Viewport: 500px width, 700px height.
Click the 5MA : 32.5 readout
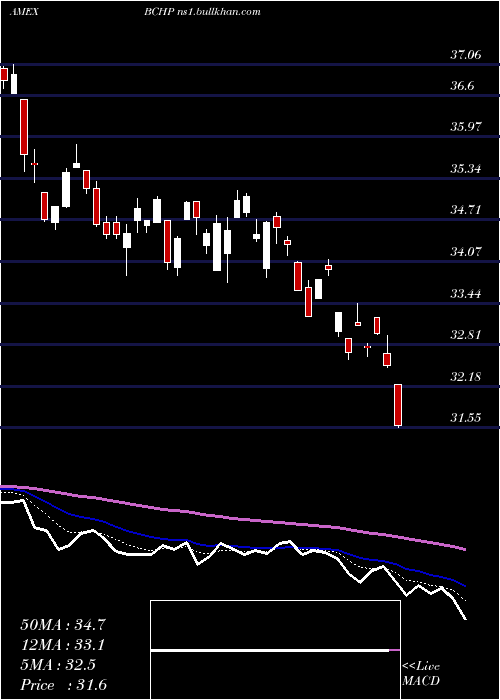[58, 665]
